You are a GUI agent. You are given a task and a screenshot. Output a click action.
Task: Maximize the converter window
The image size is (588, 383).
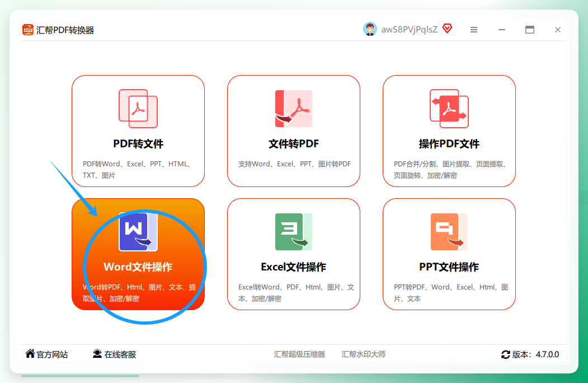pos(529,30)
